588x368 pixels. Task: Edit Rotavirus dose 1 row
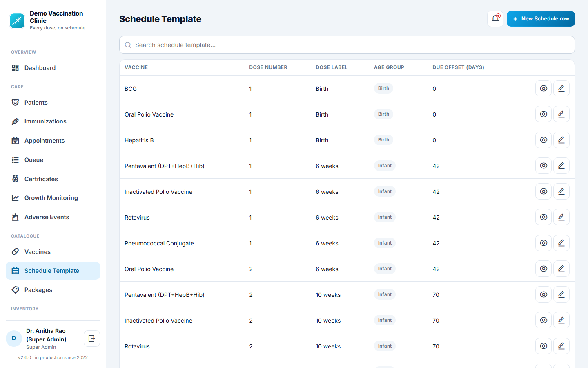[561, 217]
